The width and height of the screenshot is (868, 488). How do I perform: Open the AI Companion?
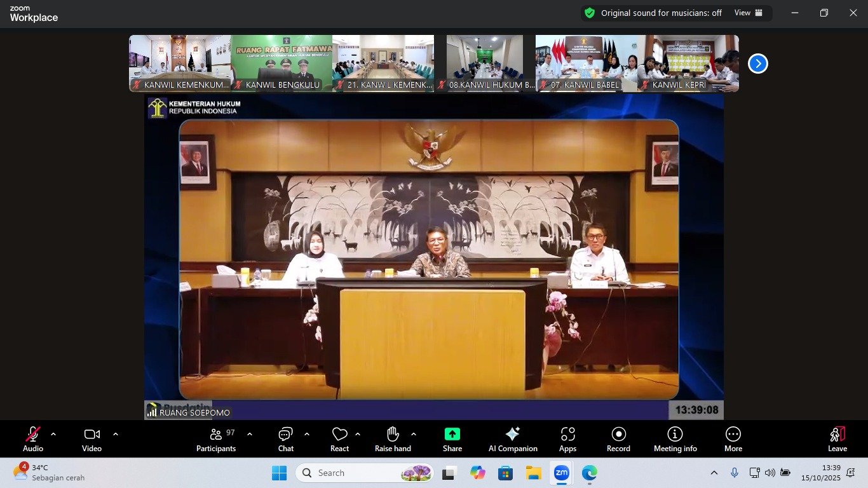coord(512,438)
